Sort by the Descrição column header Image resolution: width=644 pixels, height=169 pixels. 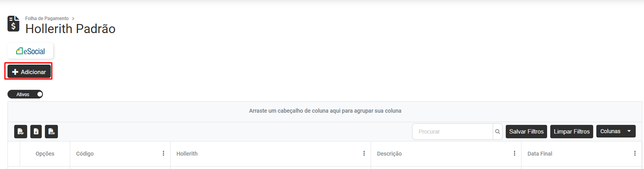coord(389,154)
